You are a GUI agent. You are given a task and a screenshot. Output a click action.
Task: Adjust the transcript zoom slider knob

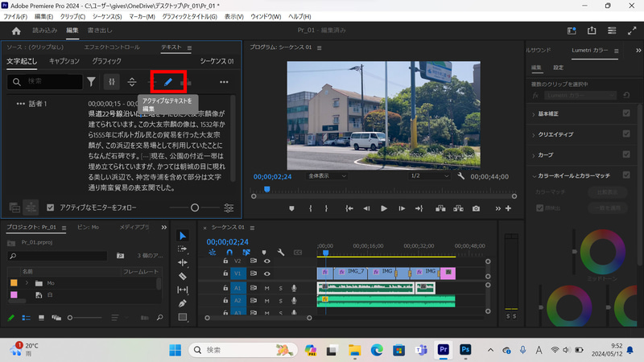click(195, 208)
